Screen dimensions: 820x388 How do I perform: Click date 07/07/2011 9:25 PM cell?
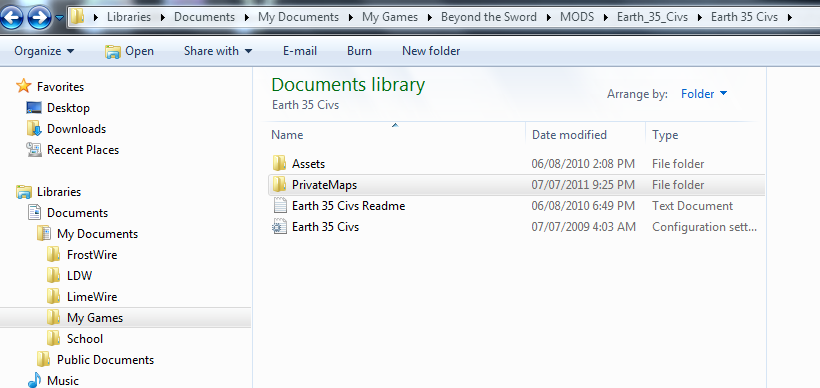(583, 185)
